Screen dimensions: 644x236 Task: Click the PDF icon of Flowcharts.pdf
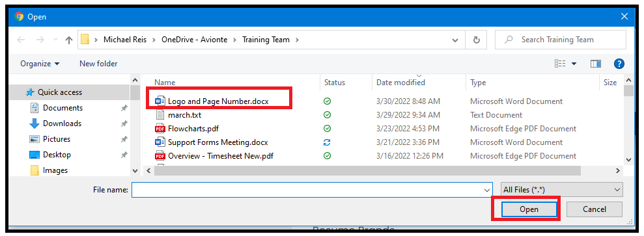pyautogui.click(x=160, y=129)
